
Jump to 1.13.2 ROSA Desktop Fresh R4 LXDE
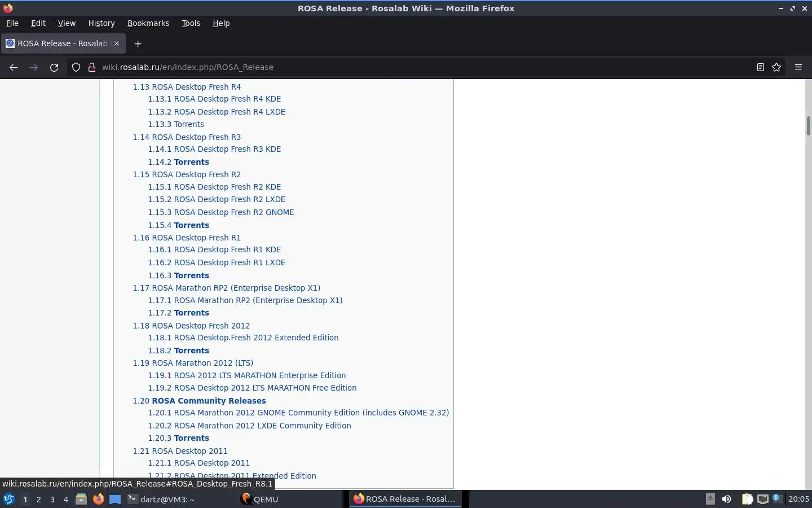pyautogui.click(x=217, y=112)
